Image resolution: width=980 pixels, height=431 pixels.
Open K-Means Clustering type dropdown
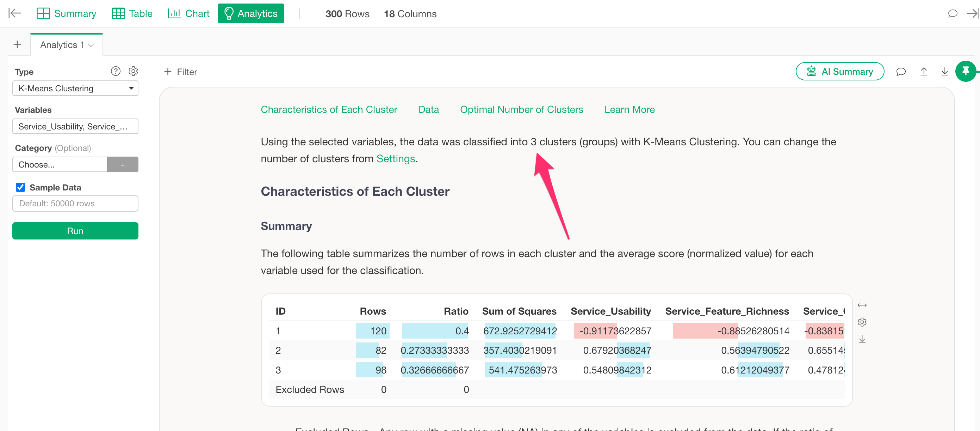[75, 88]
